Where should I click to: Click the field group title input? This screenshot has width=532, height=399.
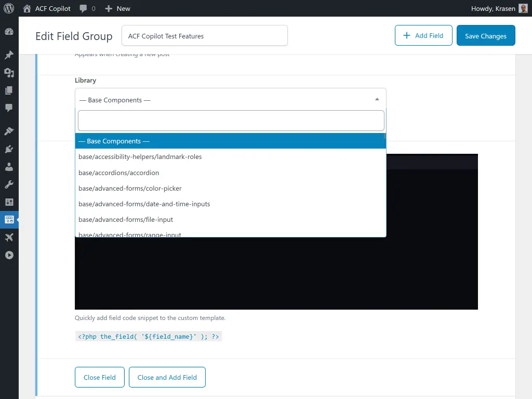(204, 35)
